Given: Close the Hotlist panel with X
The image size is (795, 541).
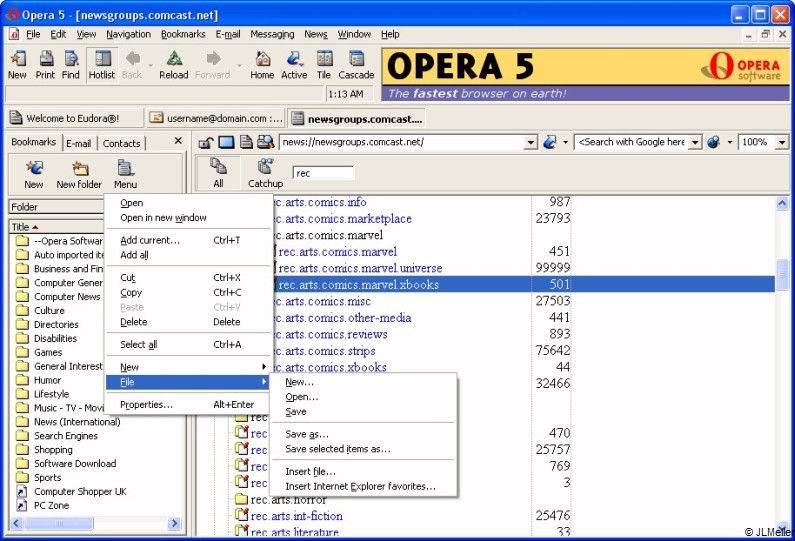Looking at the screenshot, I should [x=178, y=140].
